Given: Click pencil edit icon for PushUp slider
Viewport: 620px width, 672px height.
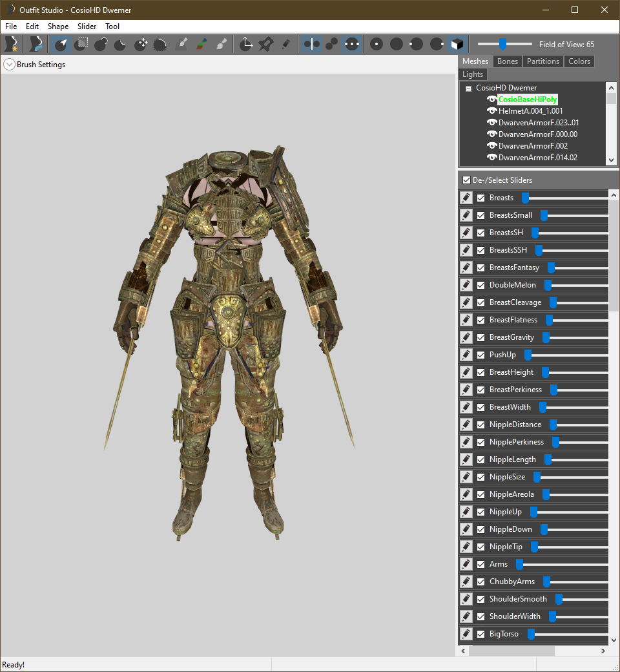Looking at the screenshot, I should point(466,355).
